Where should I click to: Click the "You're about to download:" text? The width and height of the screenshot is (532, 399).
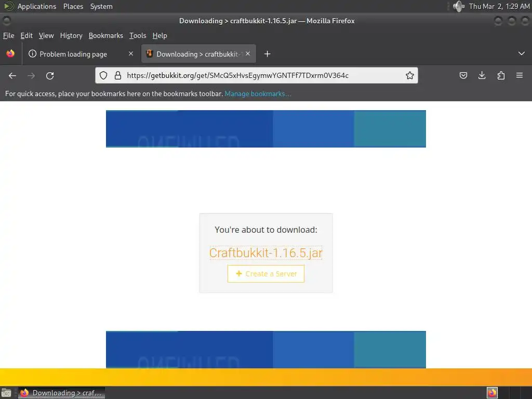[x=265, y=230]
